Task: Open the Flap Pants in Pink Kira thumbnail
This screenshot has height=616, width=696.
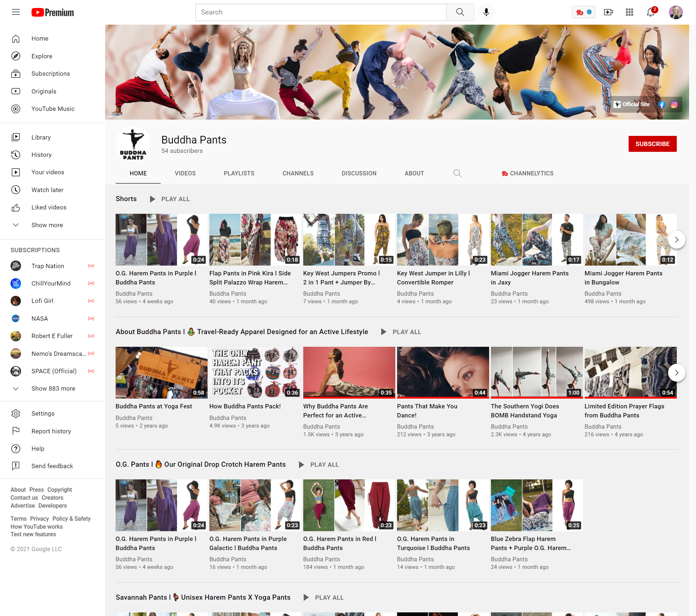Action: point(255,240)
